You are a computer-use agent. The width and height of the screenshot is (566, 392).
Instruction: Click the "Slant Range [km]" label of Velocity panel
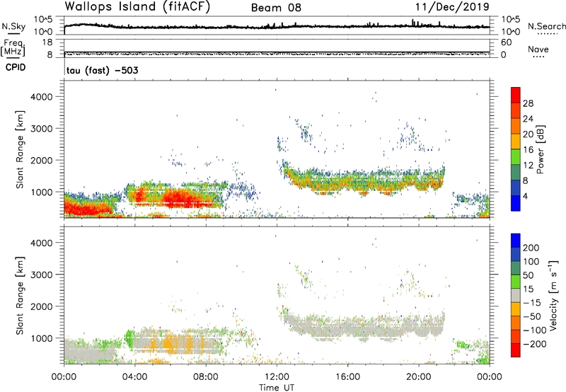point(20,296)
